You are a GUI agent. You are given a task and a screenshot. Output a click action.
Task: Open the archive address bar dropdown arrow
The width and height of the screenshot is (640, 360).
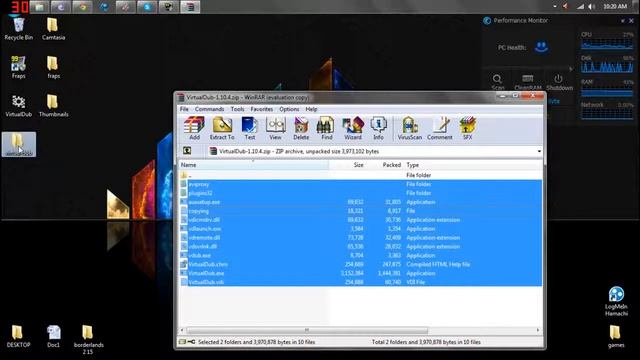(539, 151)
